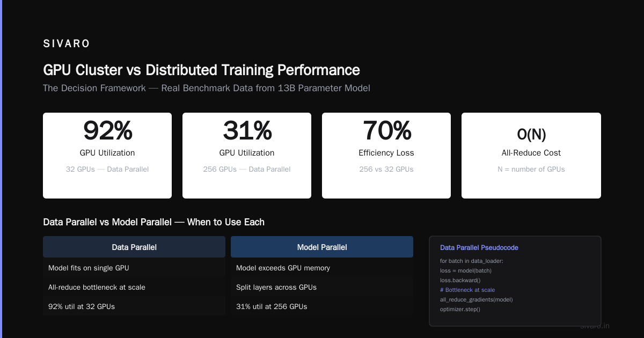Click code line 'optimizer.step()'
Screen dimensions: 644x338
pos(460,309)
